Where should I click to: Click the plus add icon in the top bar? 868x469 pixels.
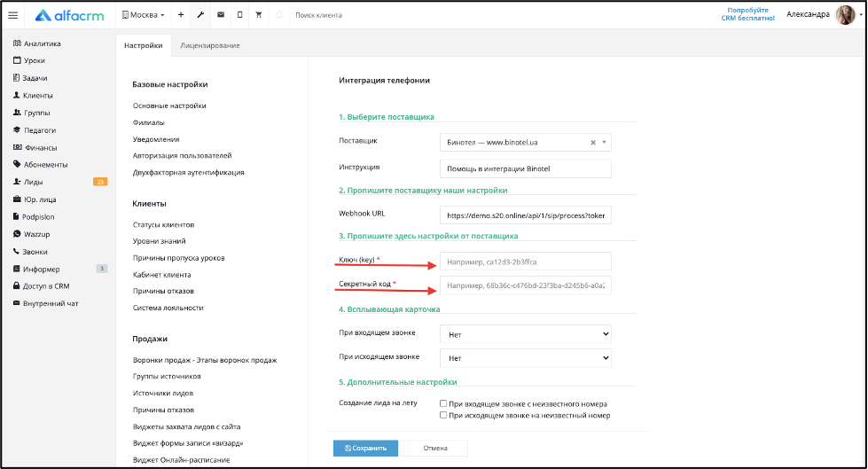point(181,15)
